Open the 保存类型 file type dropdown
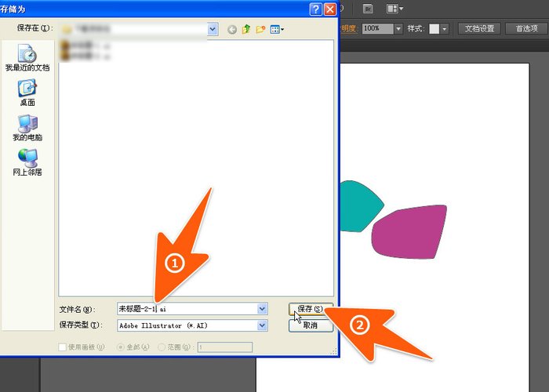Viewport: 549px width, 392px height. pos(262,325)
